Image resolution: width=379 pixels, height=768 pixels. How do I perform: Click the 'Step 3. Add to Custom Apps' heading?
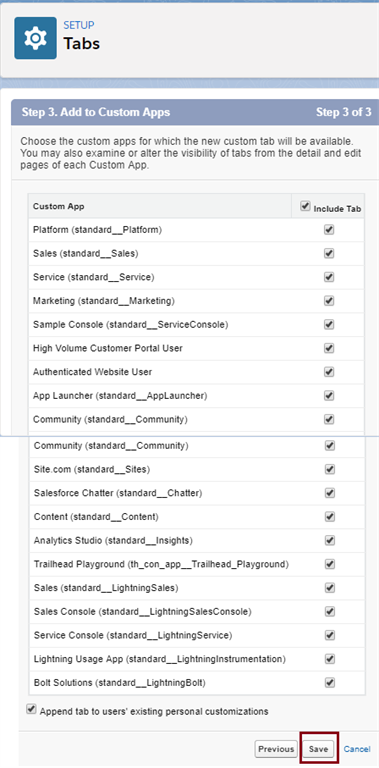tap(96, 112)
